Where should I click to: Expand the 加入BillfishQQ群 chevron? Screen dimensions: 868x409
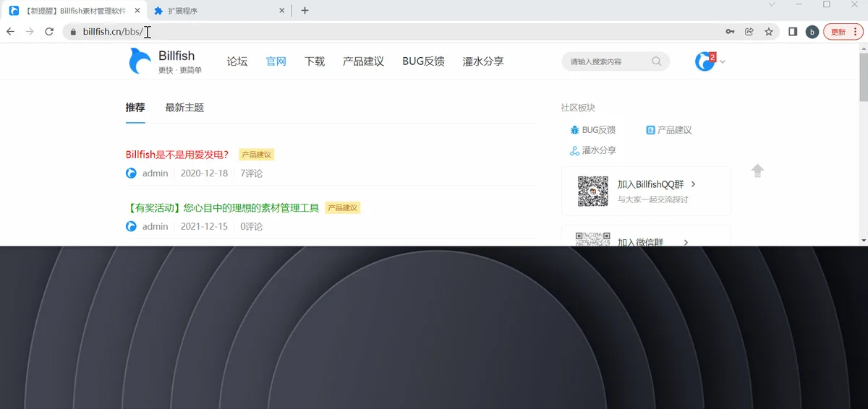tap(693, 184)
